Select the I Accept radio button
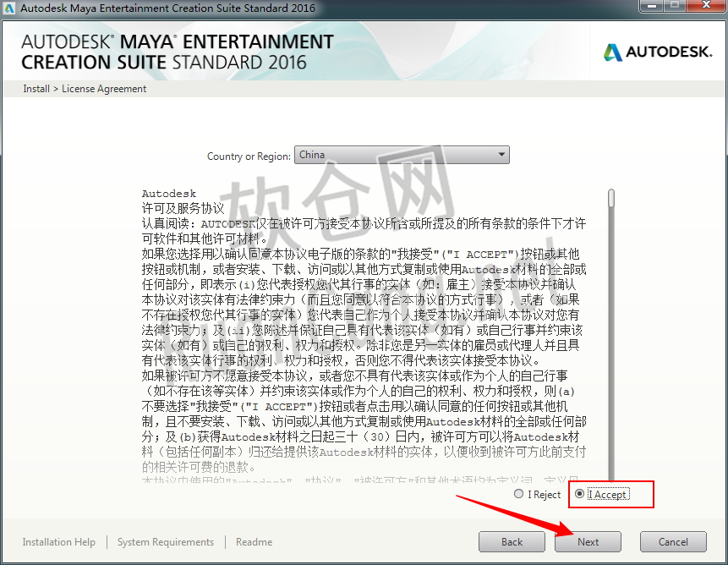728x565 pixels. tap(580, 494)
